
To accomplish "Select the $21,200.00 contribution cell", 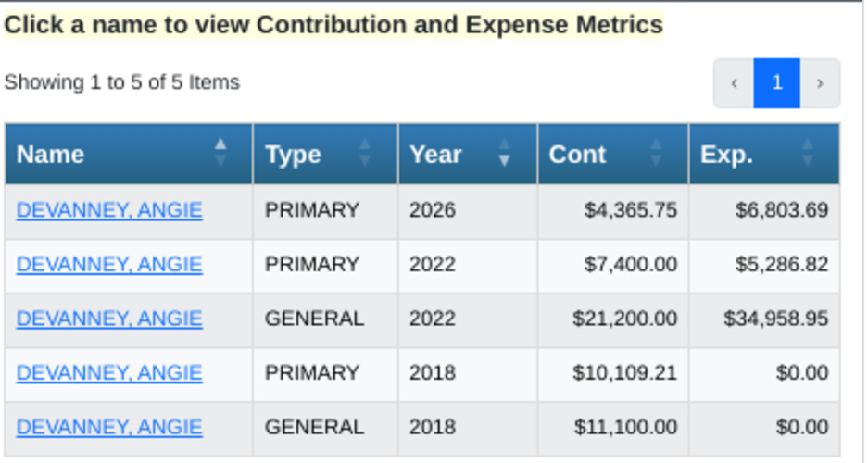I will click(613, 319).
